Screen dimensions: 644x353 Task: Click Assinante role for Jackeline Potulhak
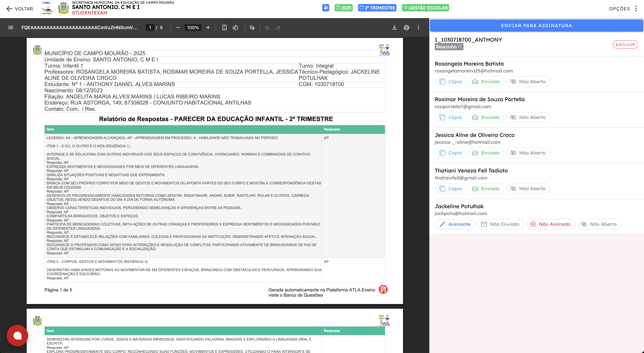pos(455,224)
